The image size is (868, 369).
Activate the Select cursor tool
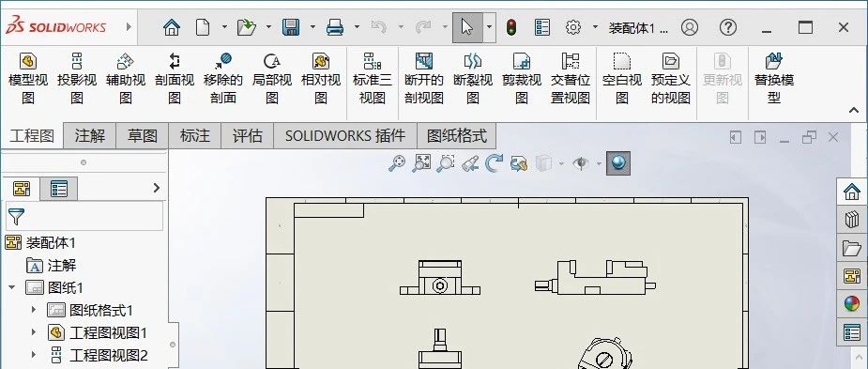point(467,27)
